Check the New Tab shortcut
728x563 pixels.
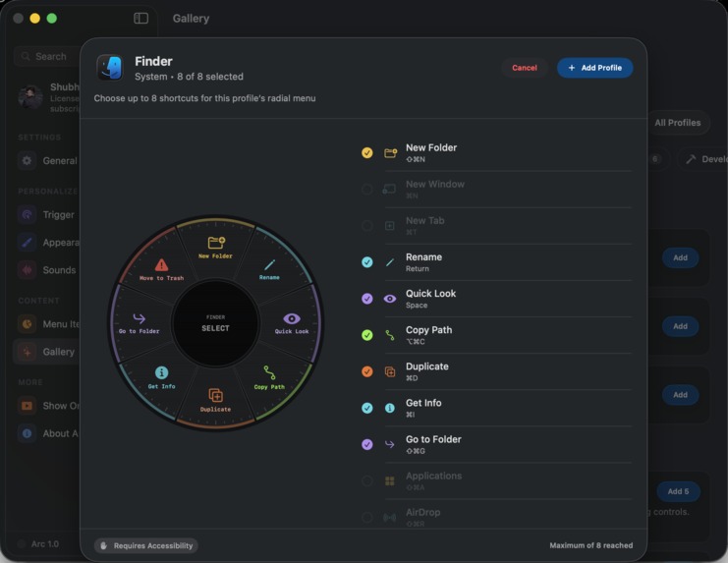pyautogui.click(x=366, y=226)
